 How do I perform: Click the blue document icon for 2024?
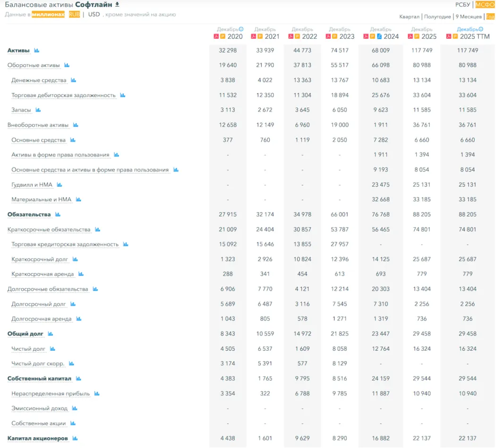click(379, 36)
